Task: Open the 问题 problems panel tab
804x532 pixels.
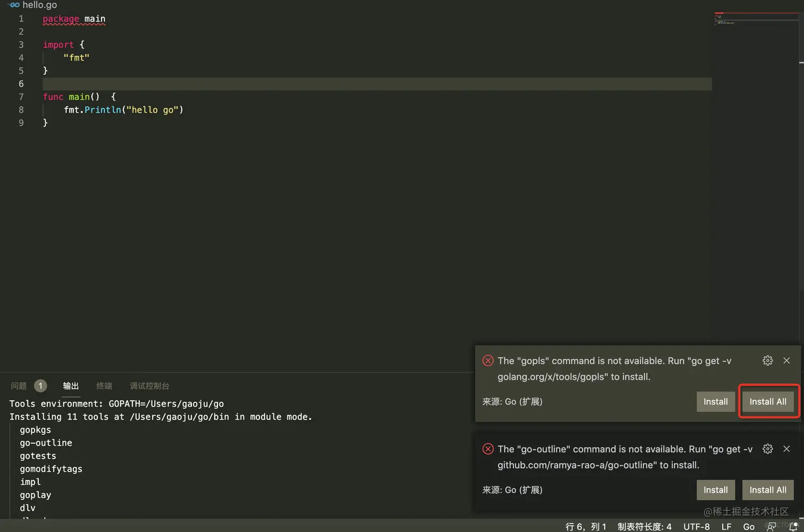Action: pos(19,386)
